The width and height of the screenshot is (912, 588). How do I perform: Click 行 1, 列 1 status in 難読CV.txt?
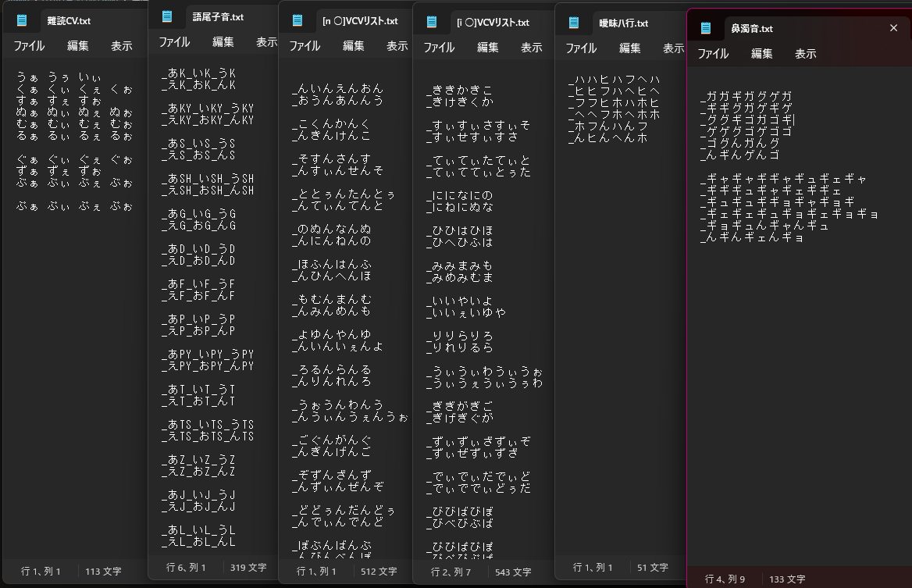pyautogui.click(x=41, y=572)
